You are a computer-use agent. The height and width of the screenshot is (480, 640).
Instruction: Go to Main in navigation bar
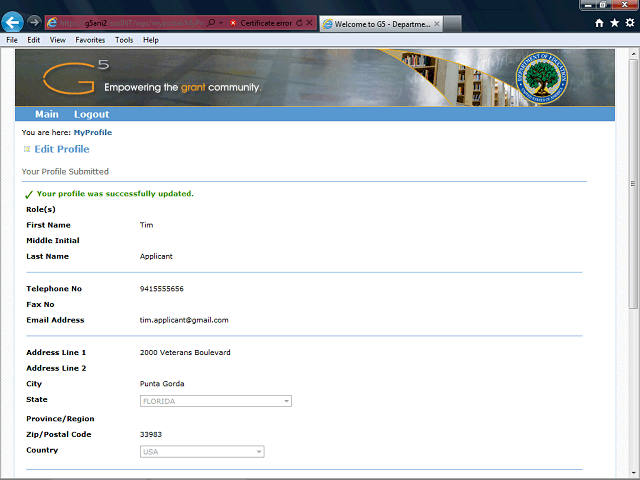pyautogui.click(x=47, y=114)
